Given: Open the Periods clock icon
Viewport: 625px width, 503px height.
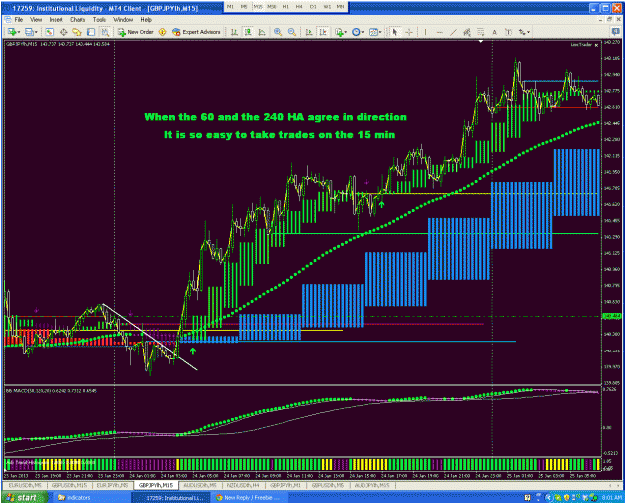Looking at the screenshot, I should [x=356, y=32].
